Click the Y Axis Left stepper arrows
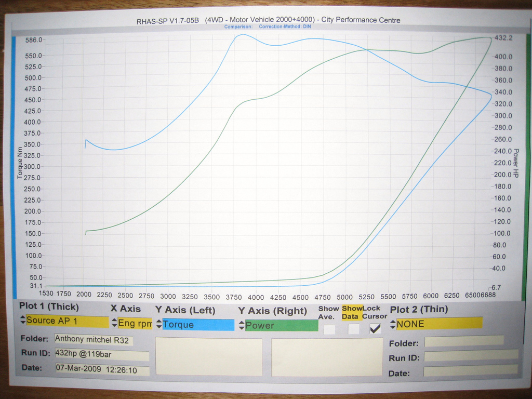This screenshot has width=532, height=399. pos(159,325)
